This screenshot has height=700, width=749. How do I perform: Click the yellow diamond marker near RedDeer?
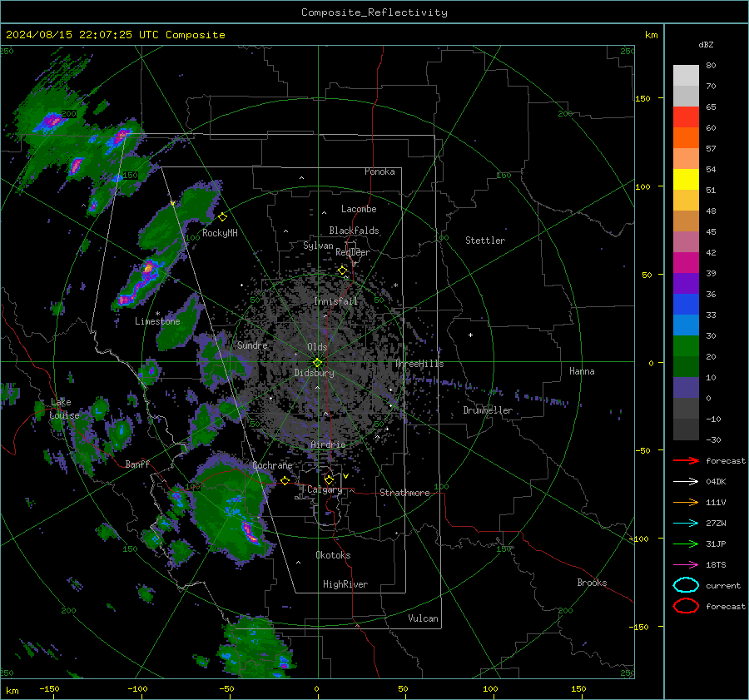(342, 271)
